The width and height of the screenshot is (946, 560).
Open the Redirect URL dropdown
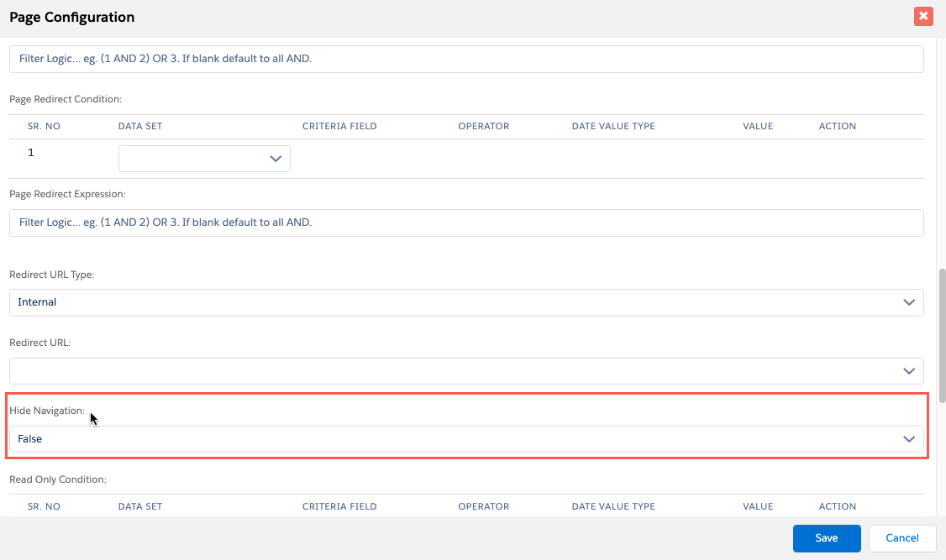click(x=466, y=371)
